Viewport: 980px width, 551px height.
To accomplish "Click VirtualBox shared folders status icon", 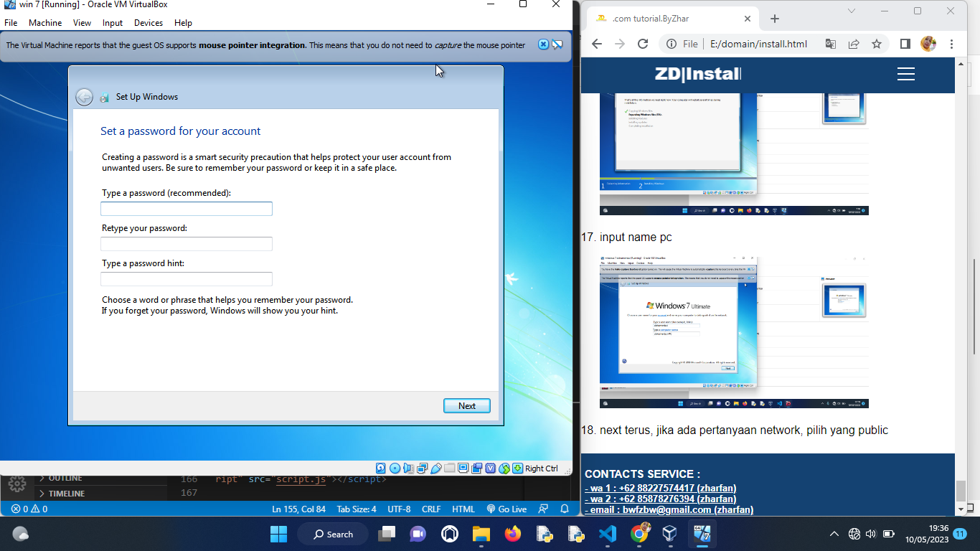I will tap(450, 468).
